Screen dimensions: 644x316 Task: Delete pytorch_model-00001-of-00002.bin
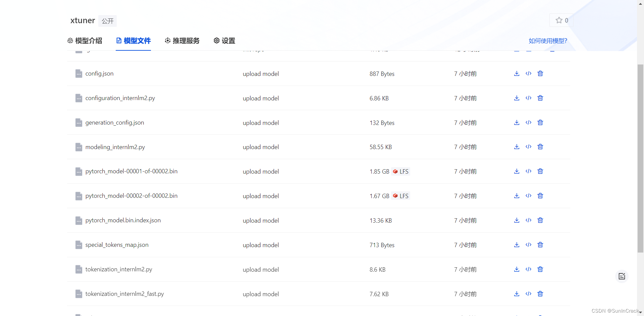pyautogui.click(x=540, y=171)
